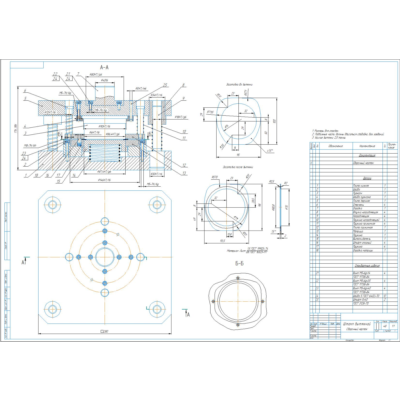Click the specification table header row

(x=354, y=146)
